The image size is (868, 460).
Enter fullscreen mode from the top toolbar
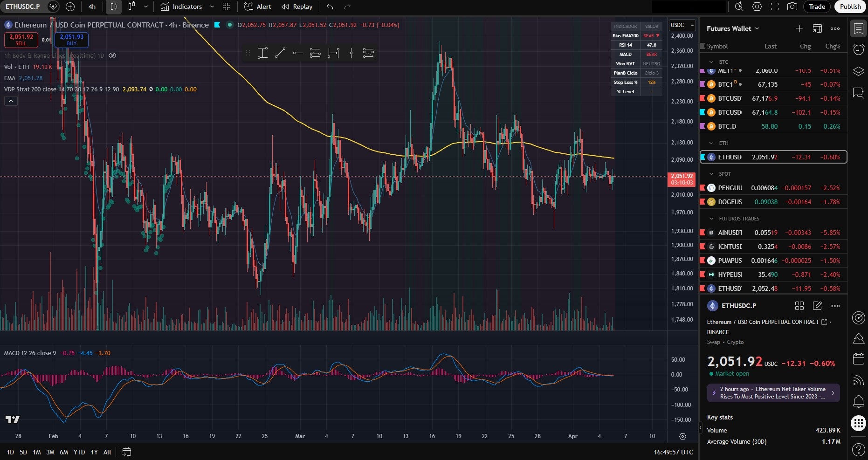[775, 7]
